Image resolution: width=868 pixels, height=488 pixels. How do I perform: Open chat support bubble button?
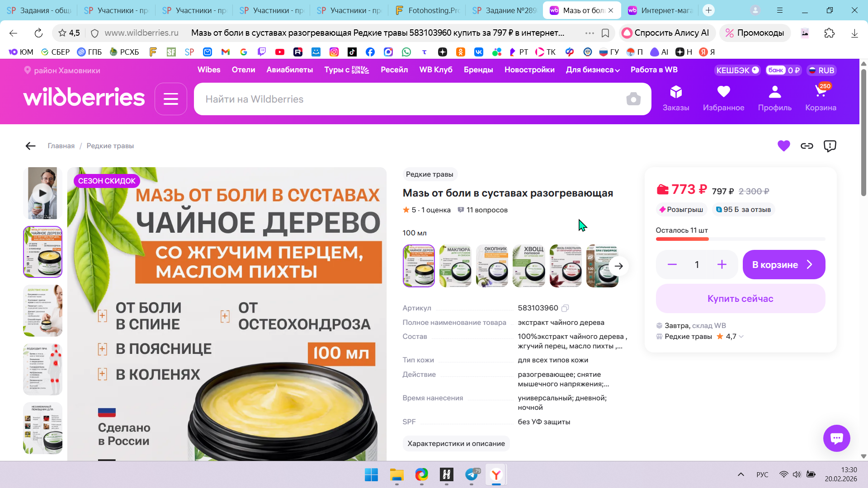point(836,438)
